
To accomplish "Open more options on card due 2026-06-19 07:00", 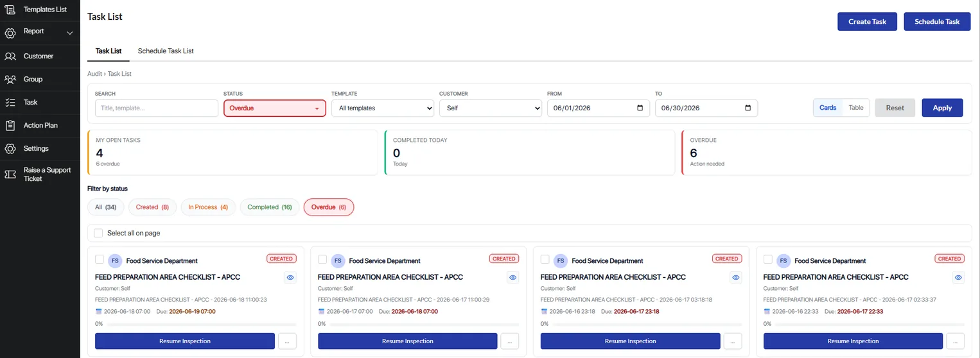I will coord(287,341).
